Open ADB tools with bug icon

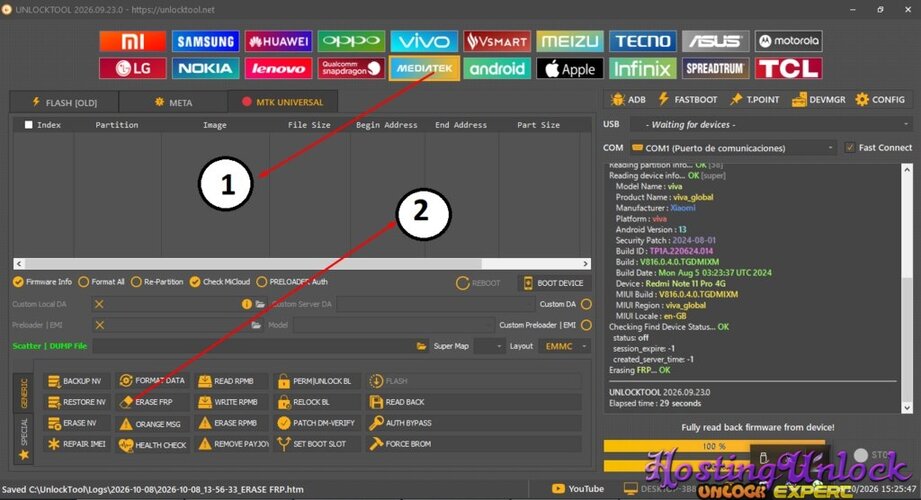click(x=628, y=99)
